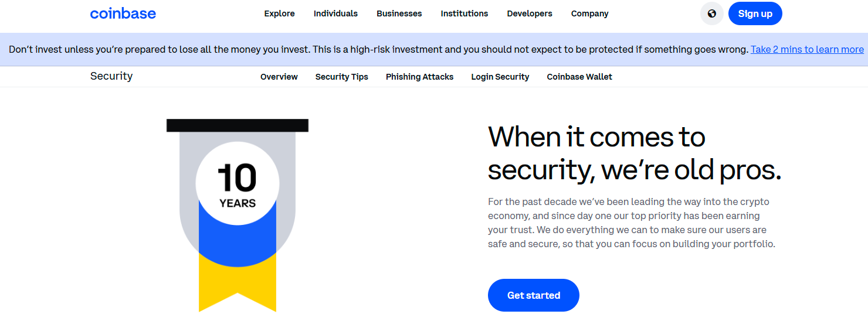Click the globe language selector icon
The width and height of the screenshot is (868, 321).
711,13
